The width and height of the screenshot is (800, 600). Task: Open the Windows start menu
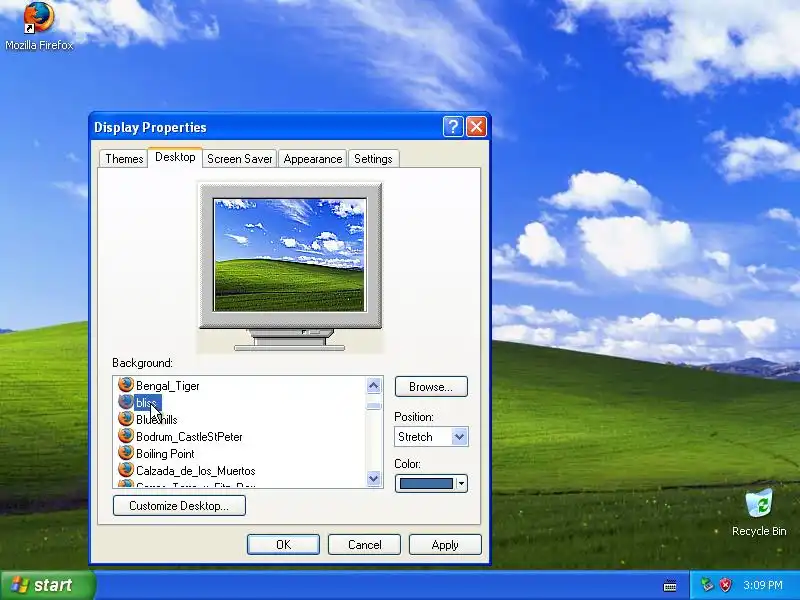click(x=47, y=585)
